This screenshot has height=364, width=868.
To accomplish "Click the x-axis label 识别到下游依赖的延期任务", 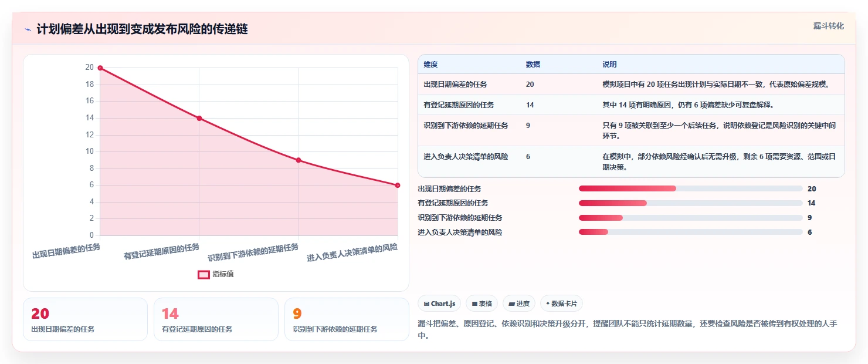I will point(253,252).
